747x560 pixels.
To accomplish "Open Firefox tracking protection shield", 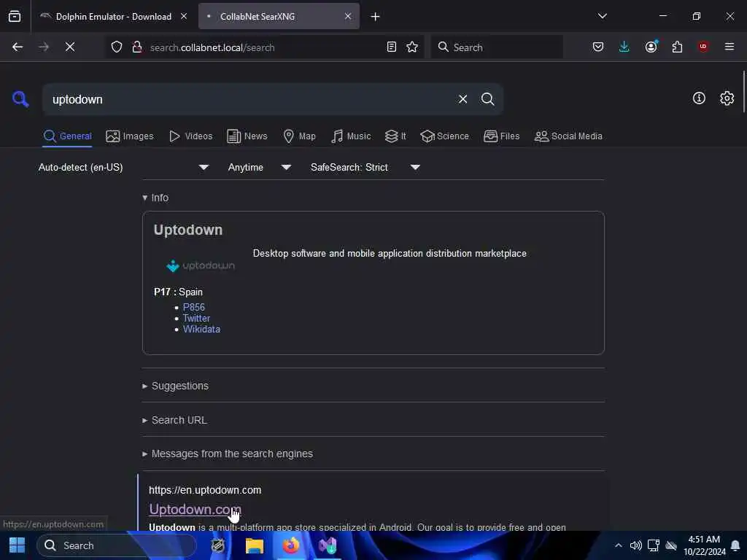I will pyautogui.click(x=117, y=47).
